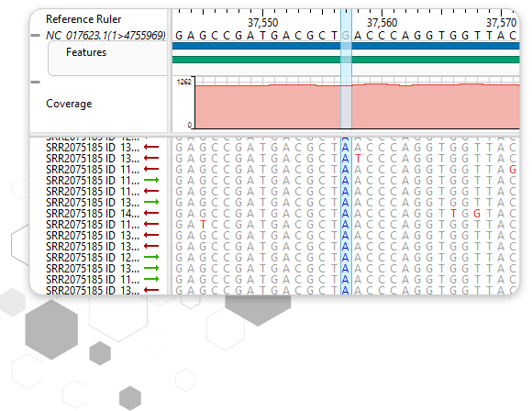Click the red G mismatch at row end
532x411 pixels.
pos(513,170)
